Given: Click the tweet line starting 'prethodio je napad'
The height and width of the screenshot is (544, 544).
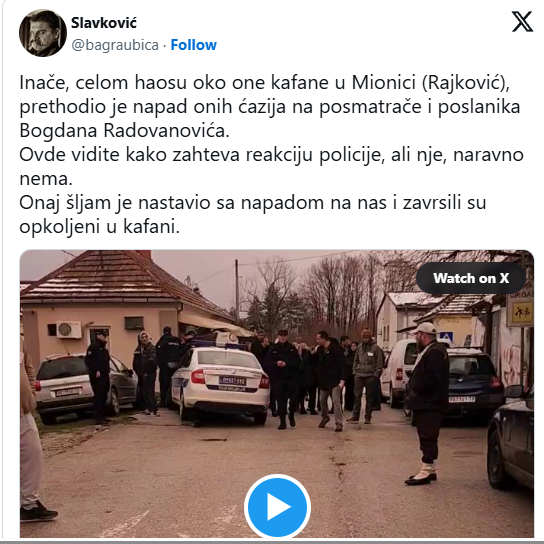Looking at the screenshot, I should pyautogui.click(x=270, y=107).
